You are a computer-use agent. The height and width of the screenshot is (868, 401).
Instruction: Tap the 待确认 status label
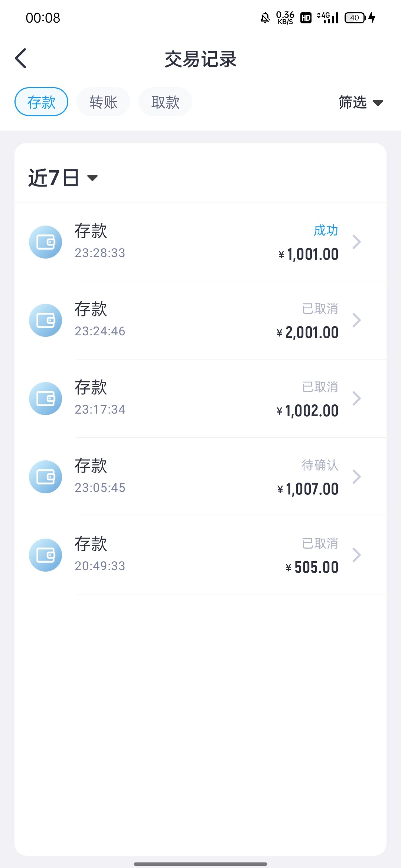(320, 465)
